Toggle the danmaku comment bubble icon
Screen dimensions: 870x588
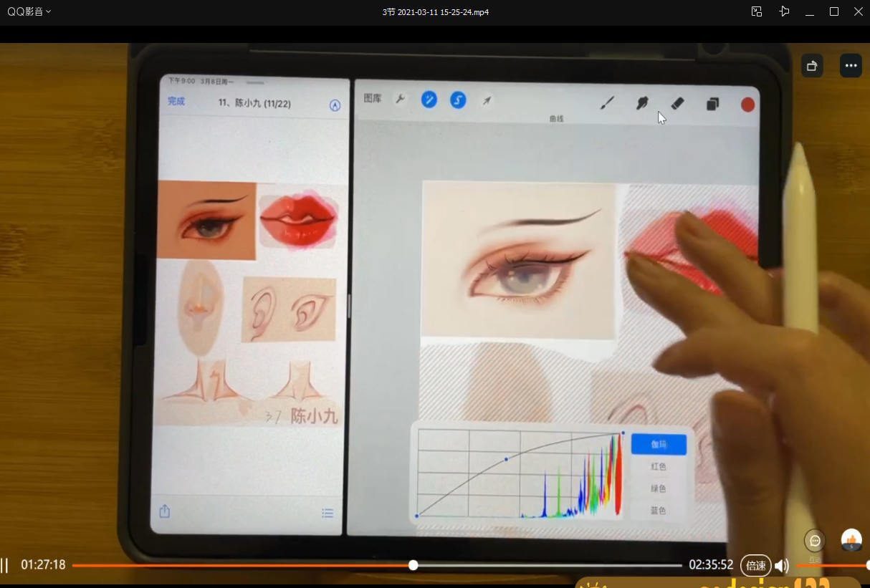pos(815,541)
